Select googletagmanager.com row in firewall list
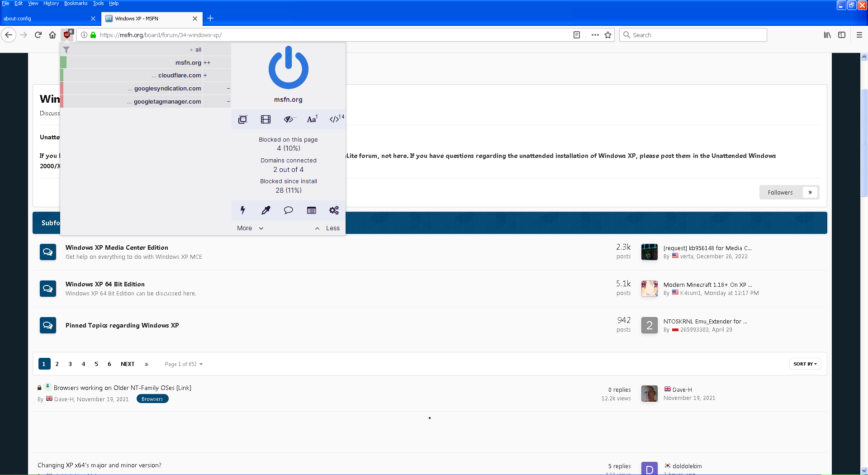This screenshot has height=475, width=868. coord(145,101)
